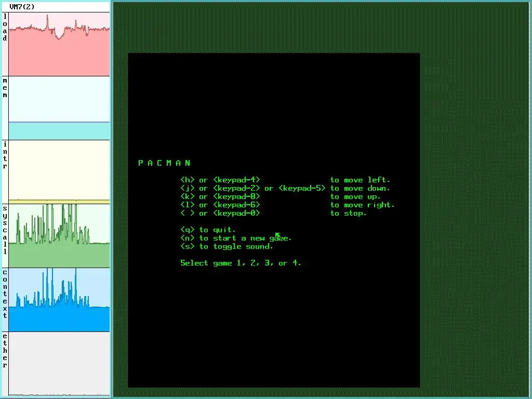Screen dimensions: 532x399
Task: Select the mem graph panel
Action: pos(59,108)
